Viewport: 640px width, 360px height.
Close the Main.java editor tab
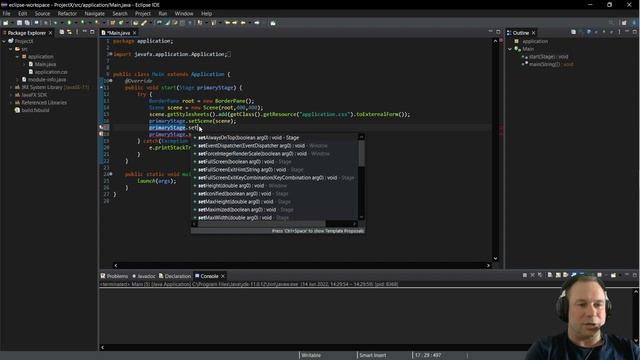point(134,33)
